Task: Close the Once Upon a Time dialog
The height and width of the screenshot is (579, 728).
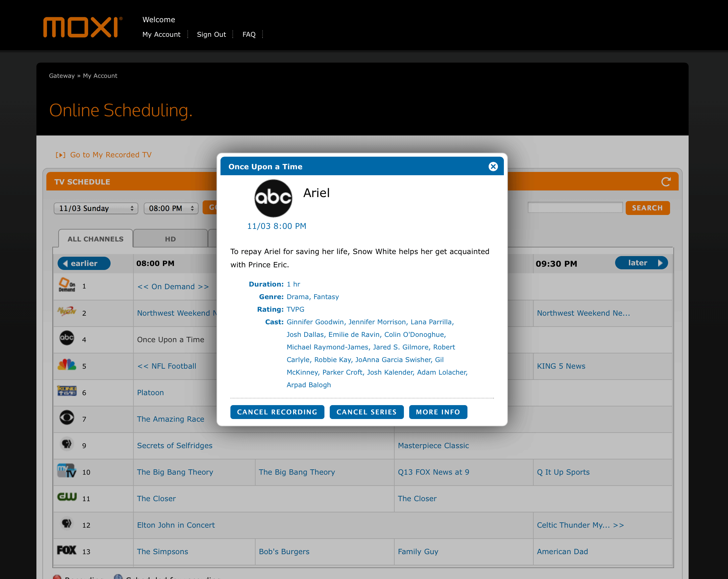Action: (493, 167)
